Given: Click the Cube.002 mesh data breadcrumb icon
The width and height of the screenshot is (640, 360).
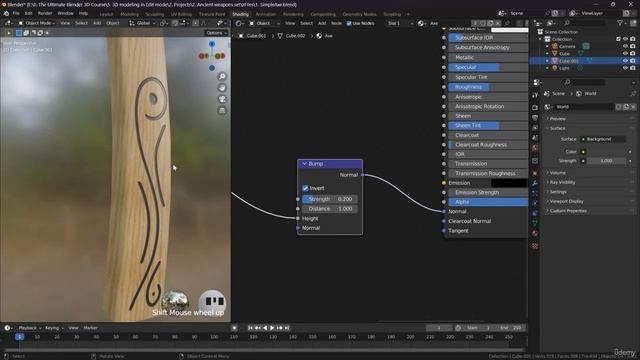Looking at the screenshot, I should tap(280, 36).
